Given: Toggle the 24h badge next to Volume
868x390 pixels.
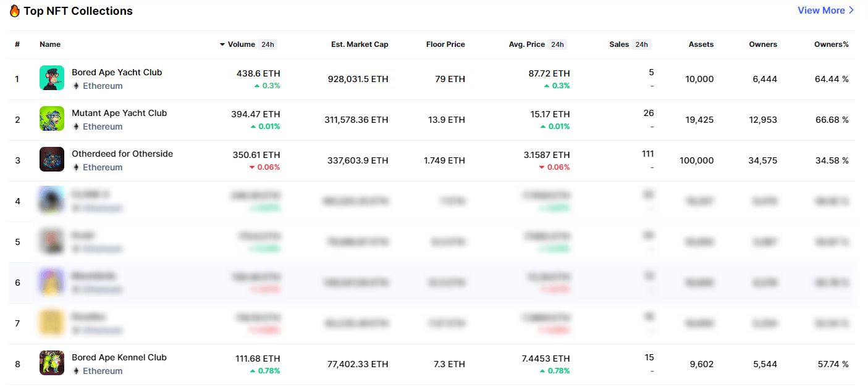Looking at the screenshot, I should (269, 44).
